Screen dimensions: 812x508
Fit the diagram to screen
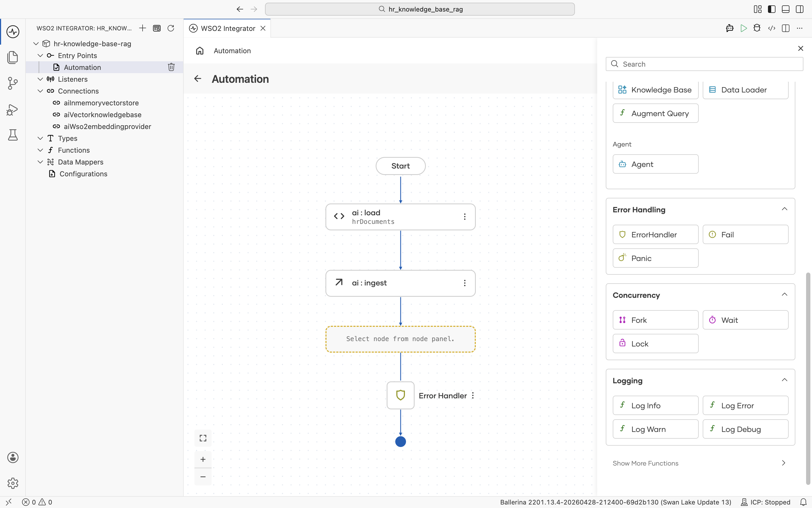coord(203,438)
